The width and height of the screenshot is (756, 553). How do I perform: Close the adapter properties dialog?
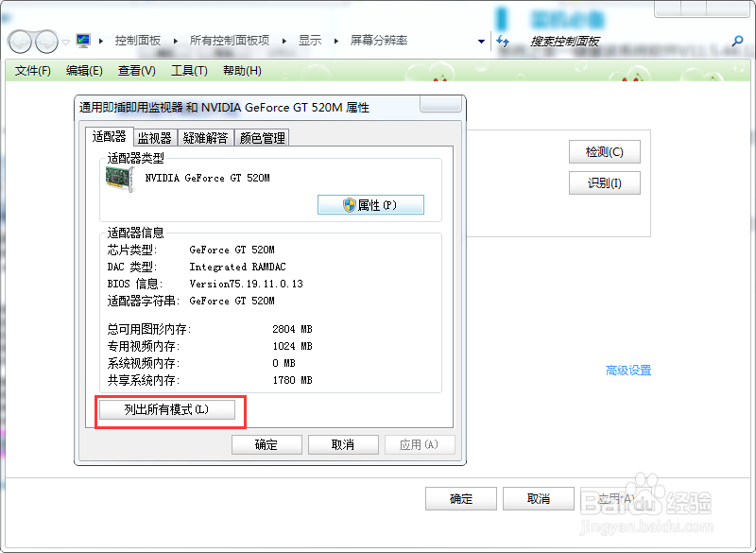pyautogui.click(x=440, y=104)
